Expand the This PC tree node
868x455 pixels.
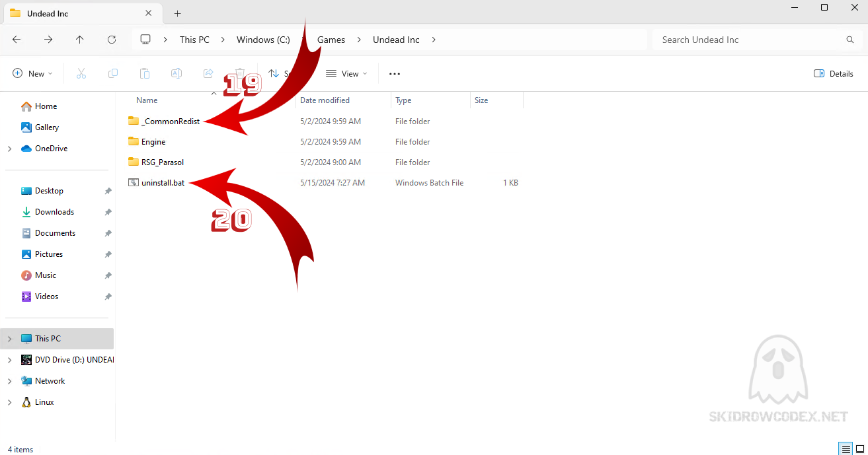tap(9, 339)
